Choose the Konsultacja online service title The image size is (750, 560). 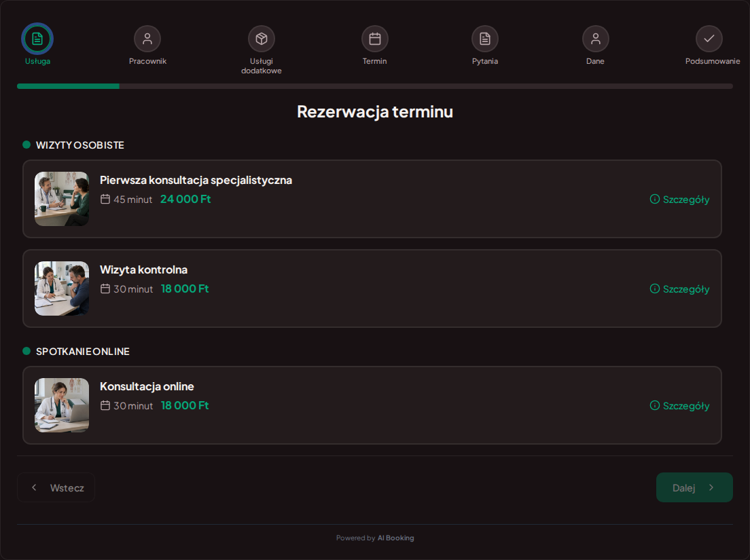coord(147,386)
